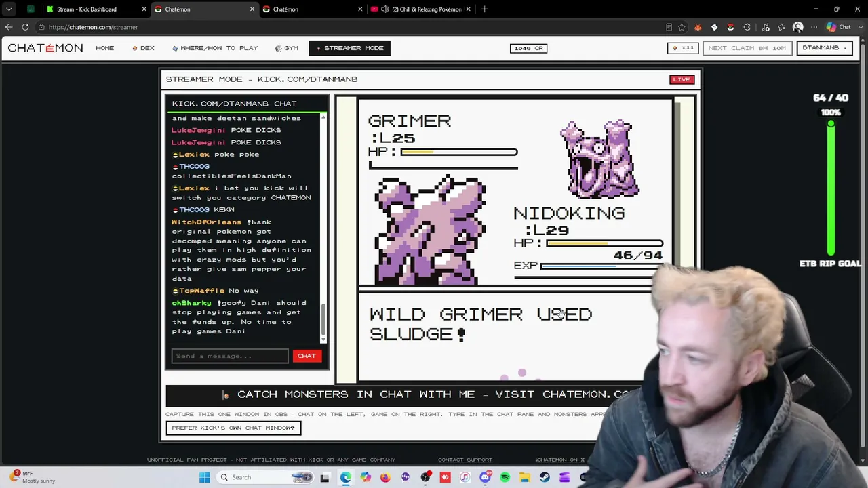Click the Chatémon logo
The height and width of the screenshot is (488, 868).
(x=45, y=48)
